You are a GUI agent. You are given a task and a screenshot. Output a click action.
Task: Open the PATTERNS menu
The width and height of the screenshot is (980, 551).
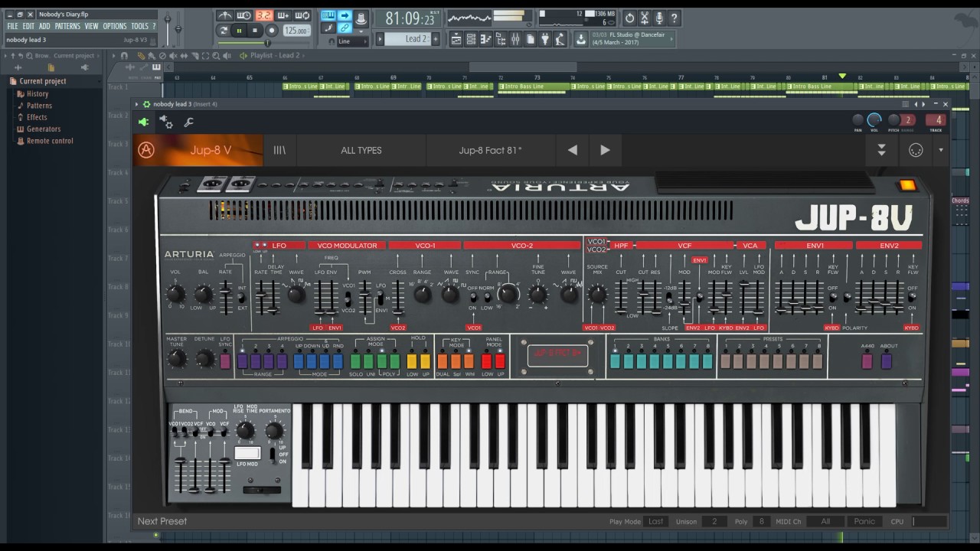67,26
